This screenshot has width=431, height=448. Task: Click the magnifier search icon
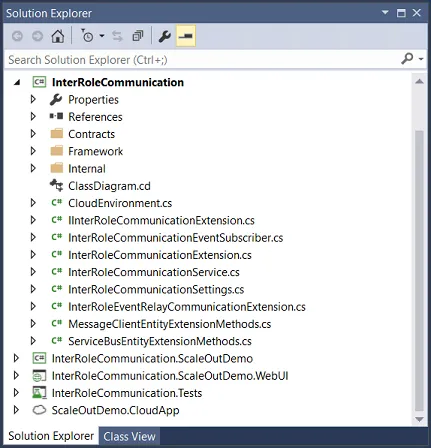(x=407, y=59)
